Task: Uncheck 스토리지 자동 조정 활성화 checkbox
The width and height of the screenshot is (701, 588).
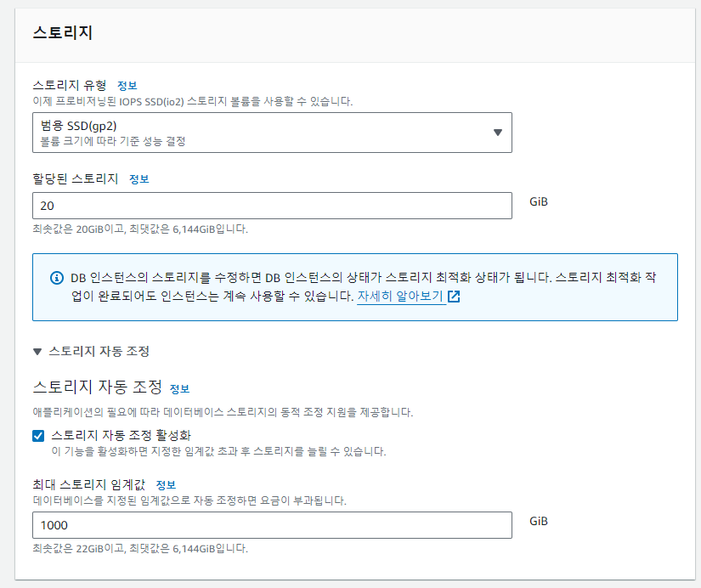Action: [x=38, y=436]
